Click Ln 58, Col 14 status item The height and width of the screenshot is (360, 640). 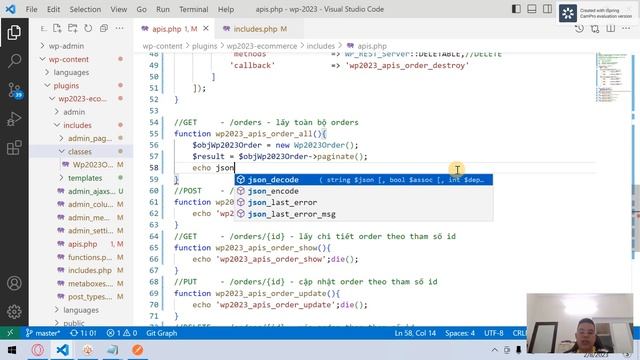click(x=415, y=333)
